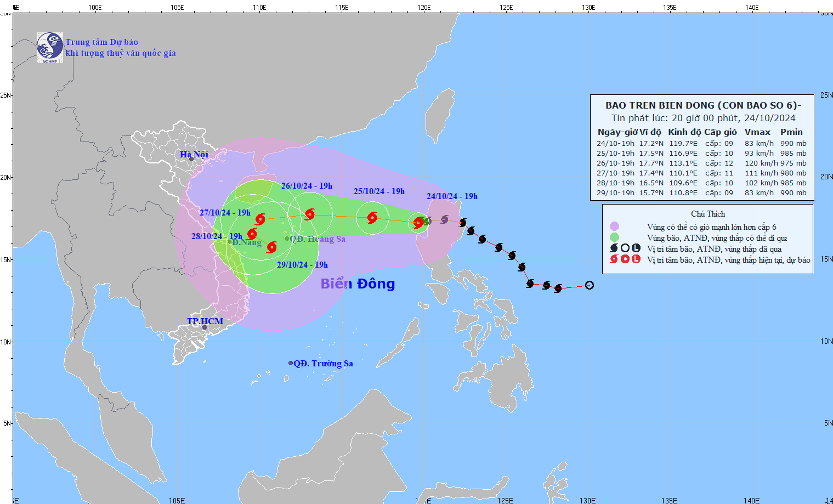This screenshot has height=504, width=833.
Task: Click the Biển Đông sea label
Action: [358, 284]
